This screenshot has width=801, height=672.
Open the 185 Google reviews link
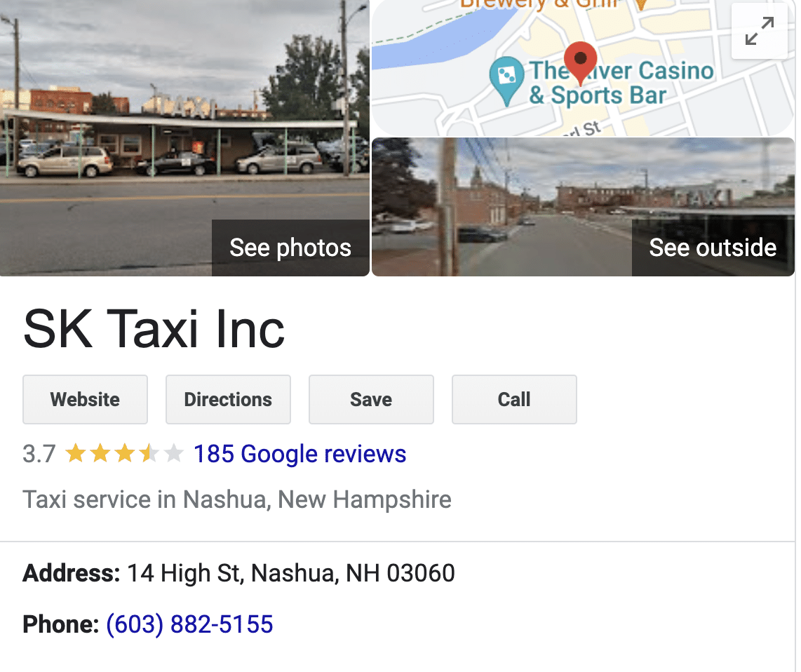[300, 454]
